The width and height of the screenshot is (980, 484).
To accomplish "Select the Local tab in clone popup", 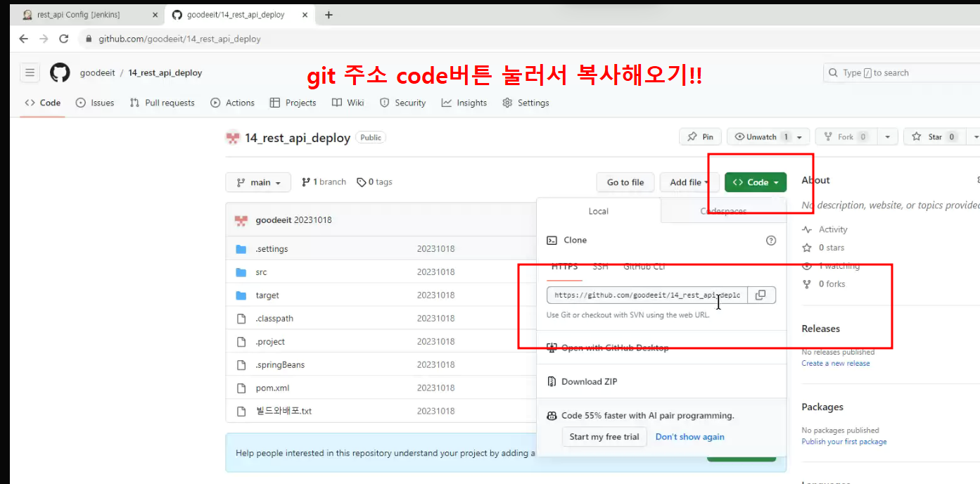I will [599, 211].
